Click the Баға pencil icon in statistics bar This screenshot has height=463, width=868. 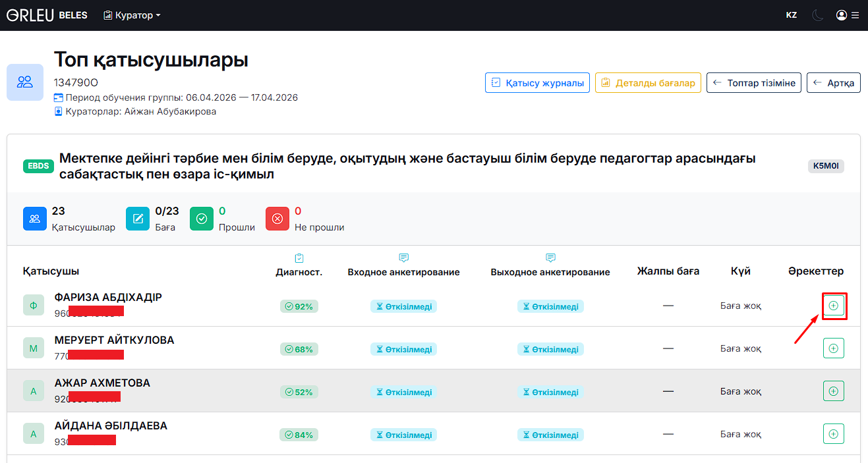138,218
